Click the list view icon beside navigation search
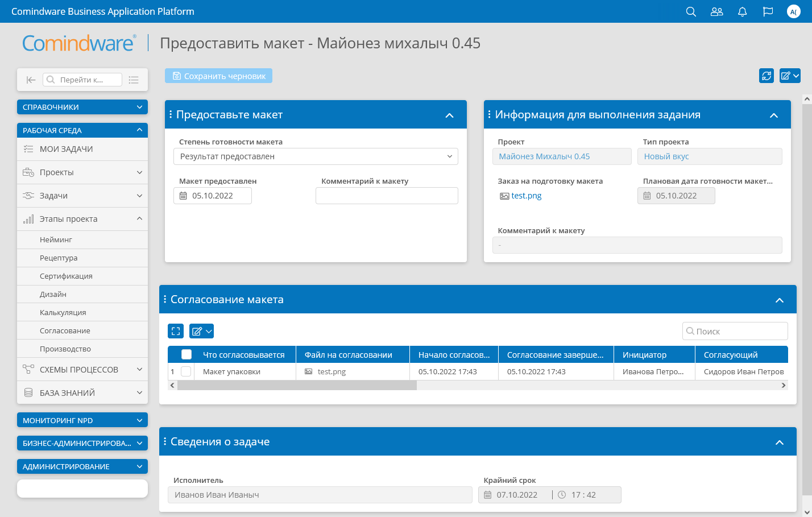 (134, 80)
